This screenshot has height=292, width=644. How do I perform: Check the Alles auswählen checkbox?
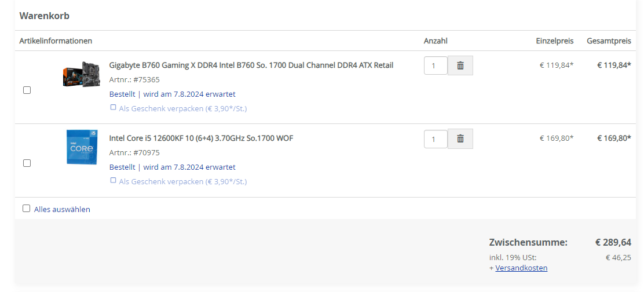coord(26,209)
